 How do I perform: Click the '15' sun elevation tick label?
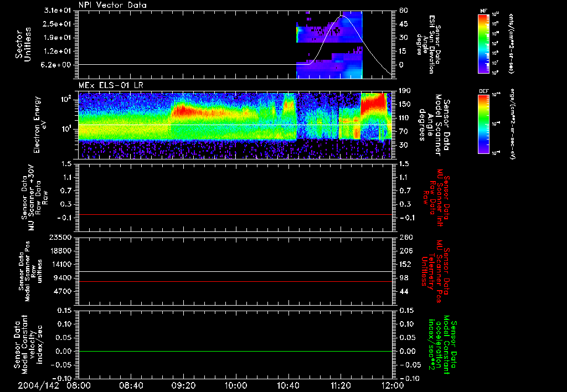404,51
